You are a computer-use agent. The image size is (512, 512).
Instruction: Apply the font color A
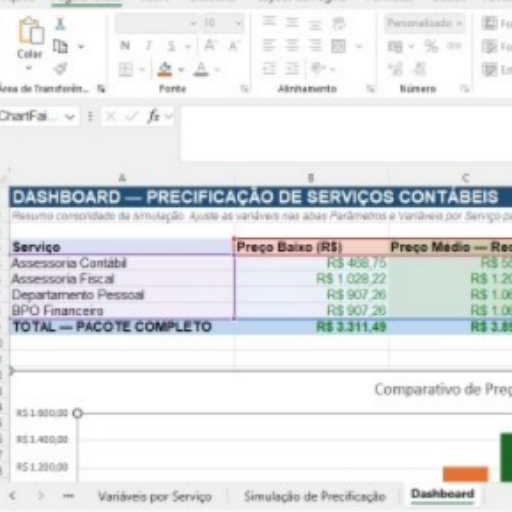point(201,69)
